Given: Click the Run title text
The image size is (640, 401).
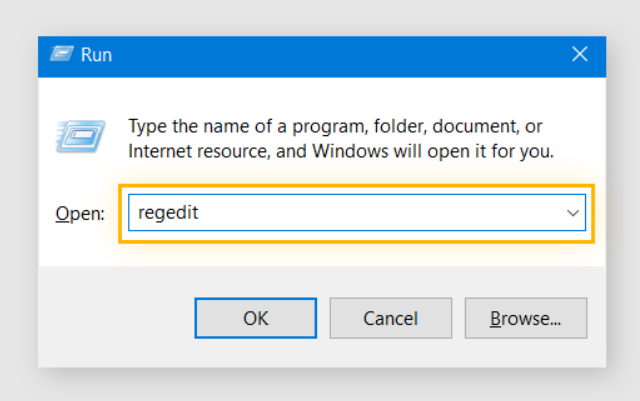Looking at the screenshot, I should tap(96, 55).
